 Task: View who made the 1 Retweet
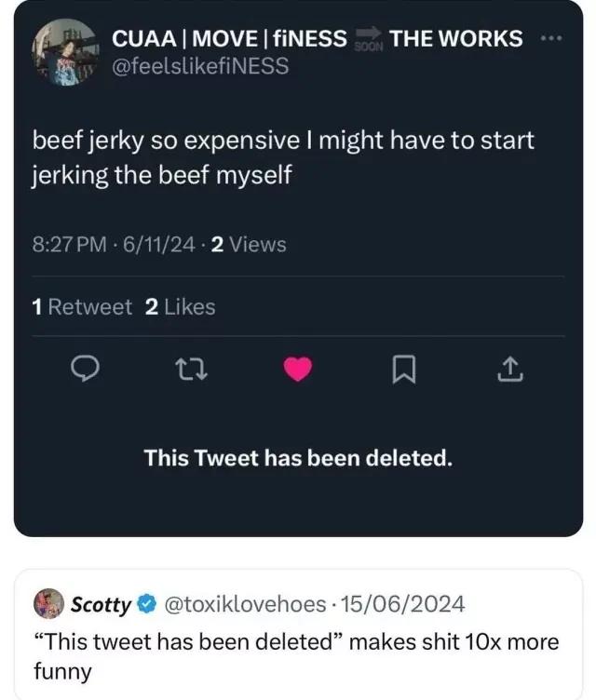[82, 306]
